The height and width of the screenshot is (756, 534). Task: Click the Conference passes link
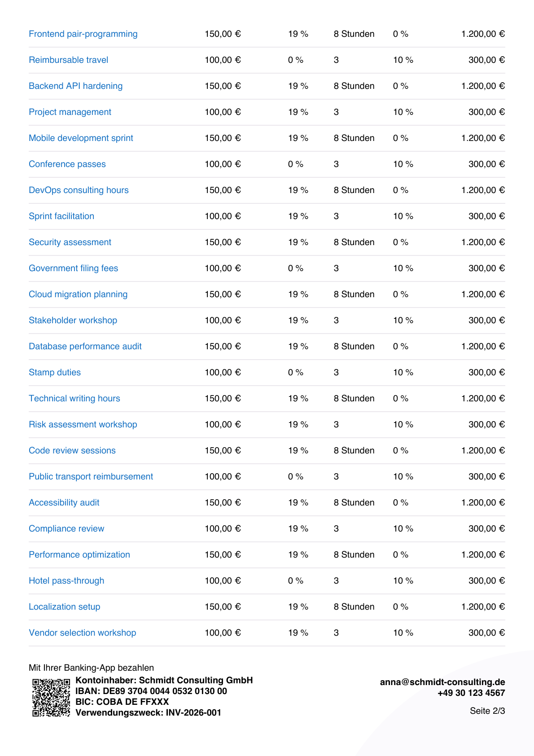[67, 164]
